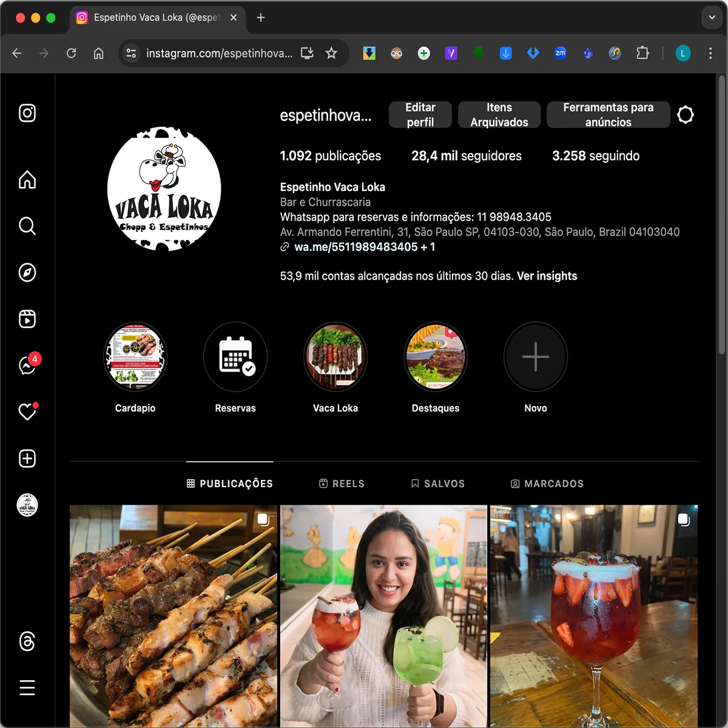The width and height of the screenshot is (728, 728).
Task: Open Reels icon in left sidebar
Action: (x=27, y=319)
